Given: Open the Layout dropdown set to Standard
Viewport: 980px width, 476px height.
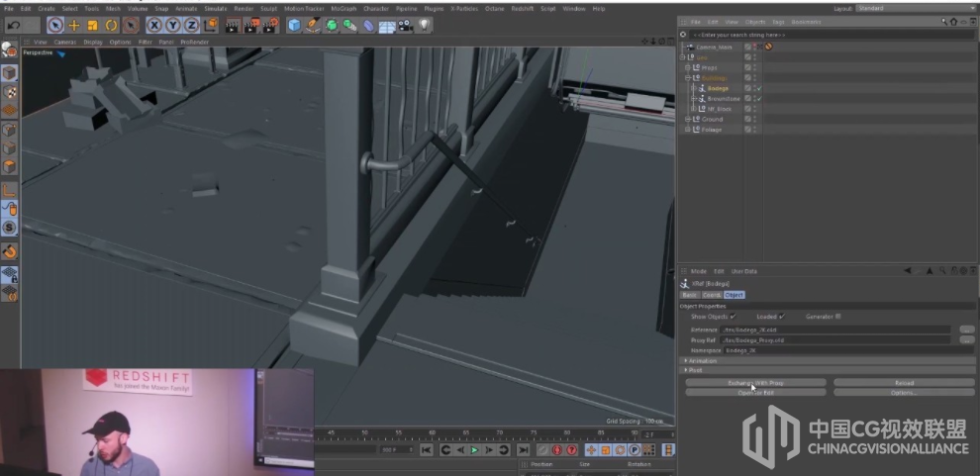Looking at the screenshot, I should 915,9.
